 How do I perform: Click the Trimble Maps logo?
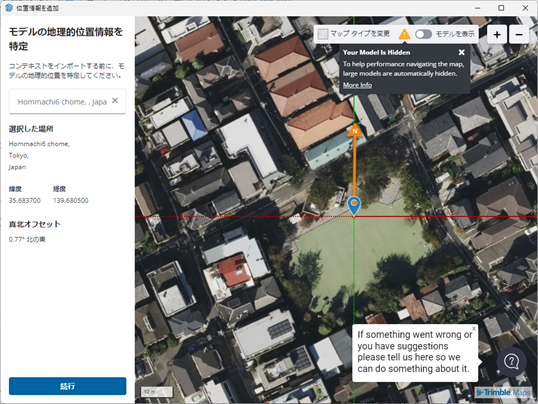point(503,392)
